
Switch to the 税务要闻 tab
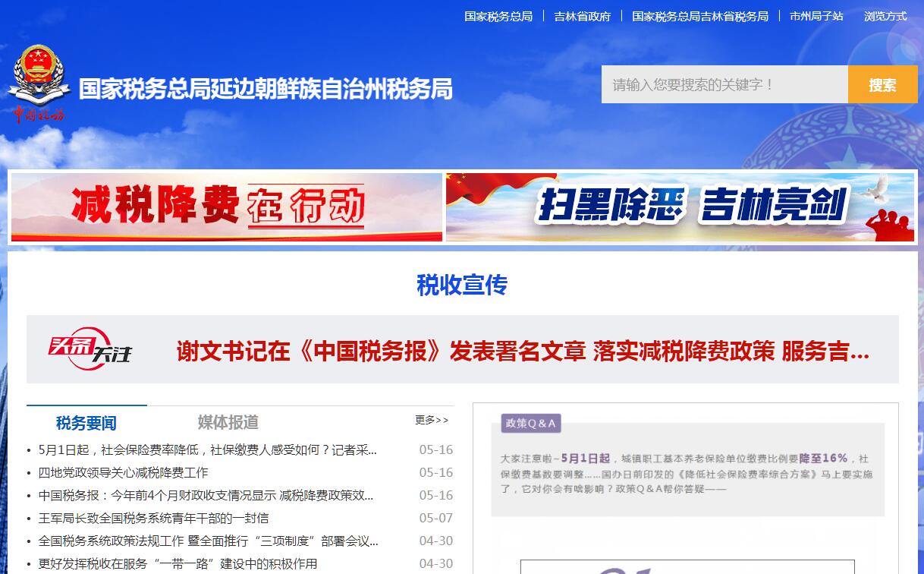pos(86,423)
